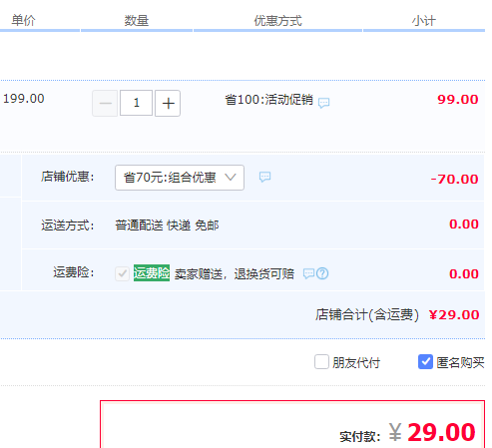492x448 pixels.
Task: Click the chevron arrow in 店铺优惠 dropdown
Action: 231,178
